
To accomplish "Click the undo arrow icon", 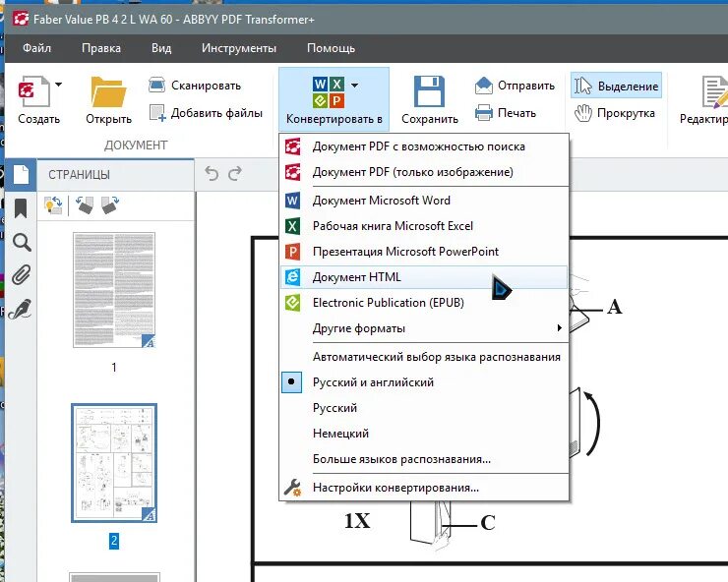I will click(212, 174).
